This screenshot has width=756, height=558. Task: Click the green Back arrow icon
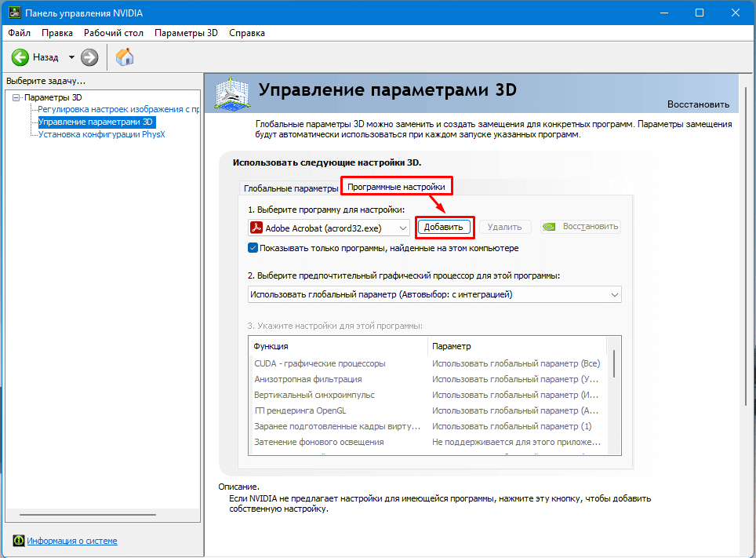coord(20,57)
